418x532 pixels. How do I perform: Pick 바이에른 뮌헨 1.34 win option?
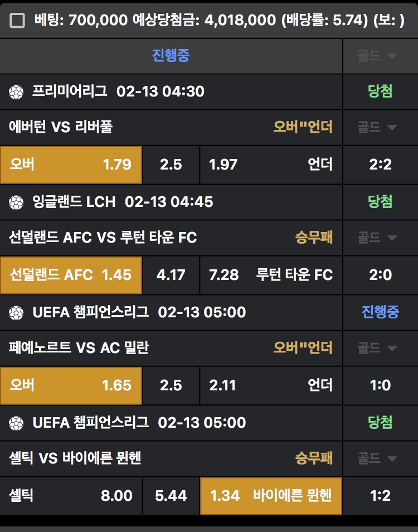pyautogui.click(x=271, y=496)
